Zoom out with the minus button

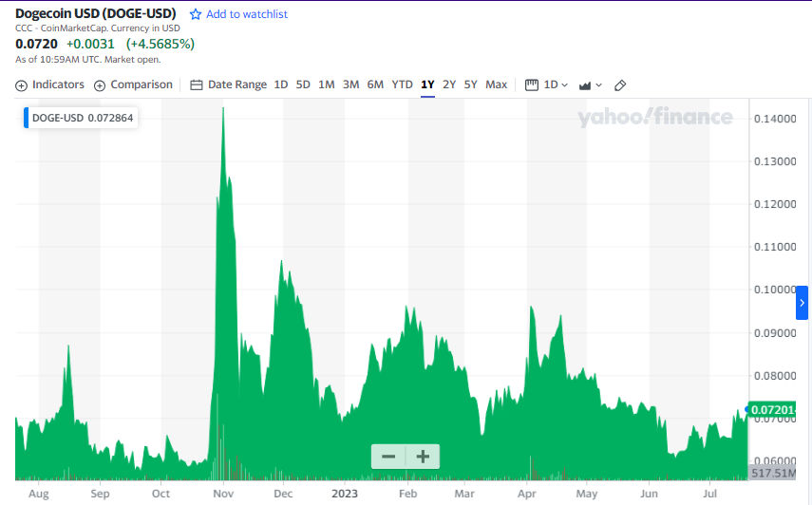388,457
